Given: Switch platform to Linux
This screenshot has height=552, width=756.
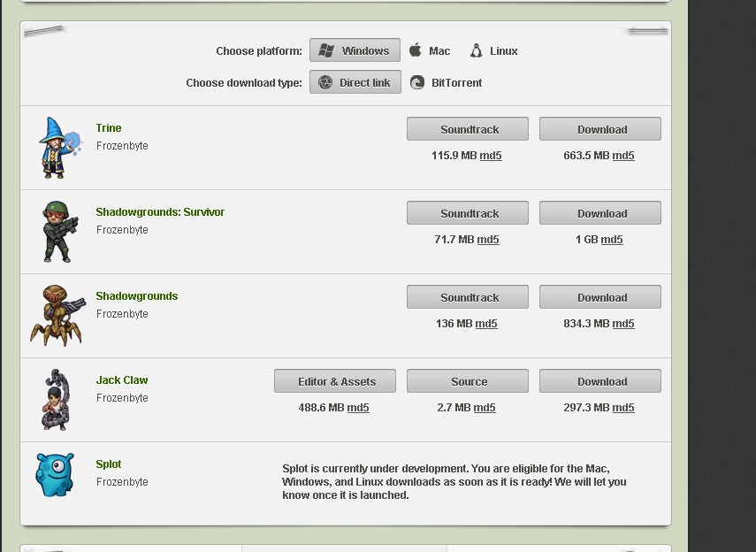Looking at the screenshot, I should tap(493, 50).
